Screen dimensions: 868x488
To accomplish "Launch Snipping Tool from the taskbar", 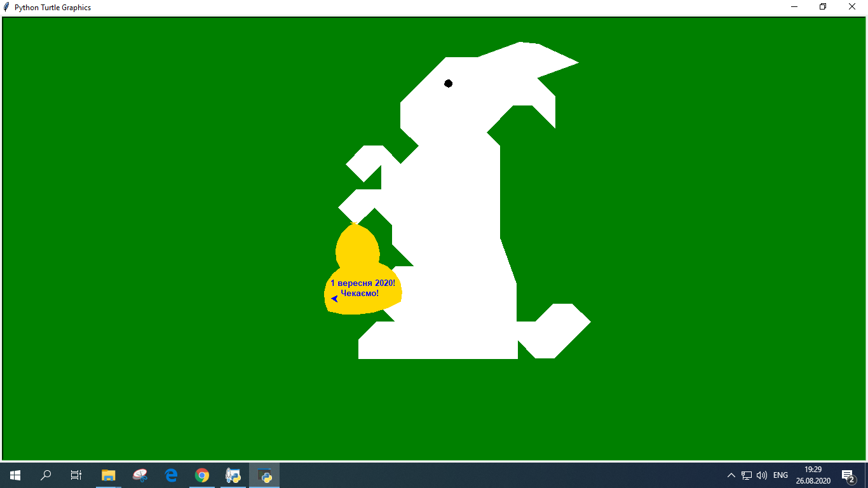I will 140,475.
